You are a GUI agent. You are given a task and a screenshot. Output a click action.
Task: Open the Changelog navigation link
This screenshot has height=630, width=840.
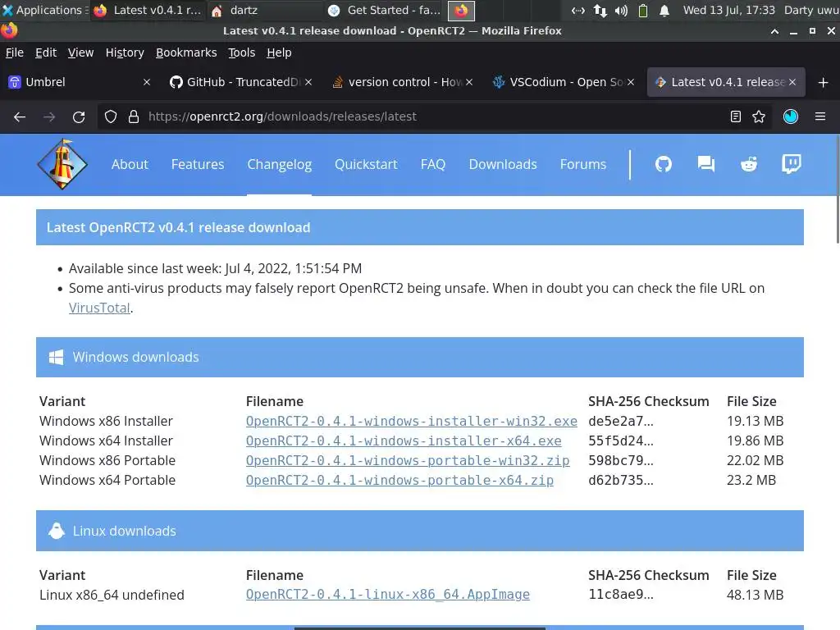279,164
